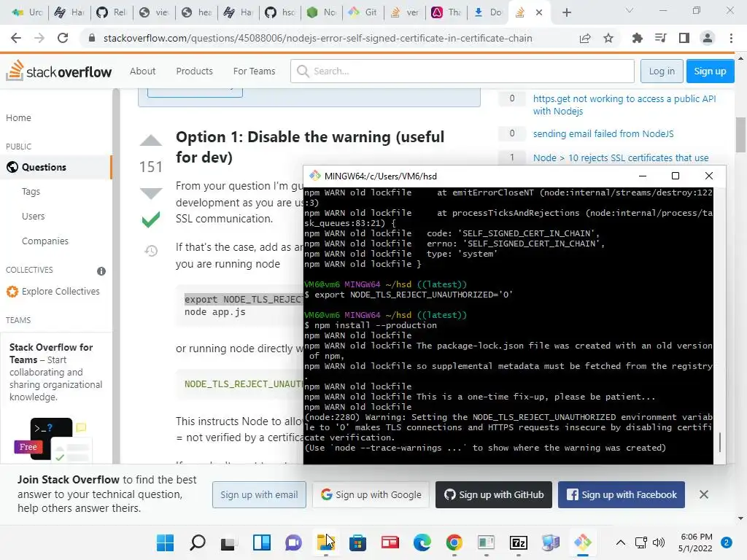The image size is (747, 560).
Task: Open the notification count badge
Action: point(726,542)
